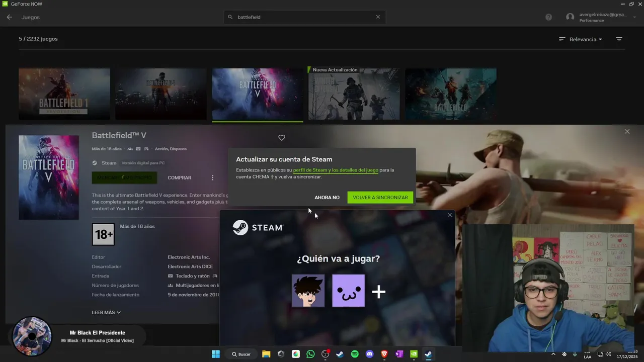Open perfil de Steam y detalles link
644x362 pixels.
(336, 170)
